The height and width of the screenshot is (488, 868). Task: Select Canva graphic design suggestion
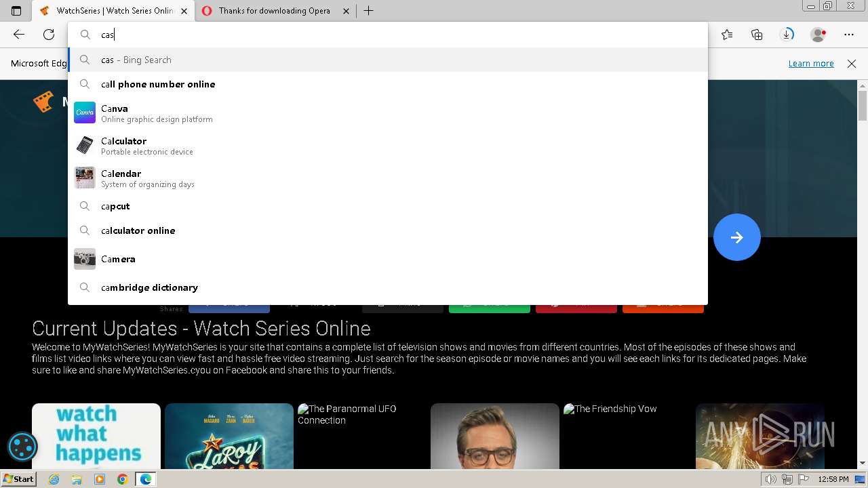point(388,113)
